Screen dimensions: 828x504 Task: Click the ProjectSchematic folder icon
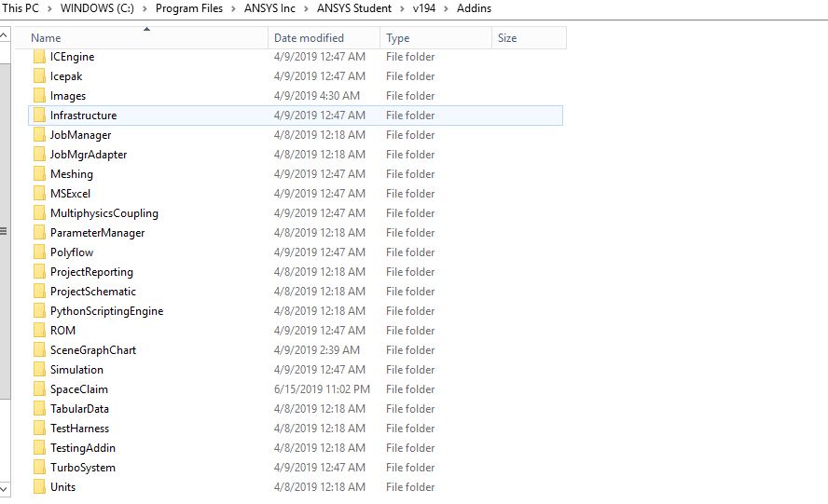[39, 291]
